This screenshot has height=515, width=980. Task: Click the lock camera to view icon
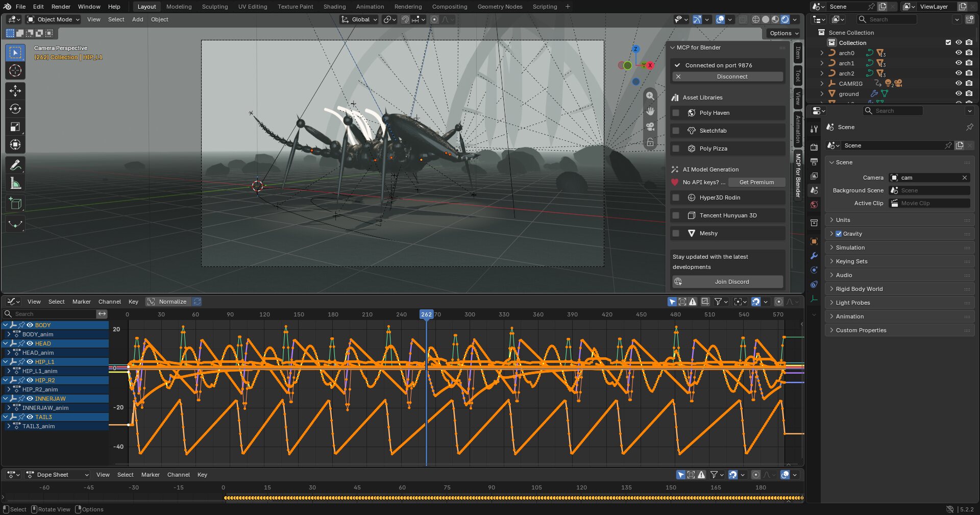650,142
